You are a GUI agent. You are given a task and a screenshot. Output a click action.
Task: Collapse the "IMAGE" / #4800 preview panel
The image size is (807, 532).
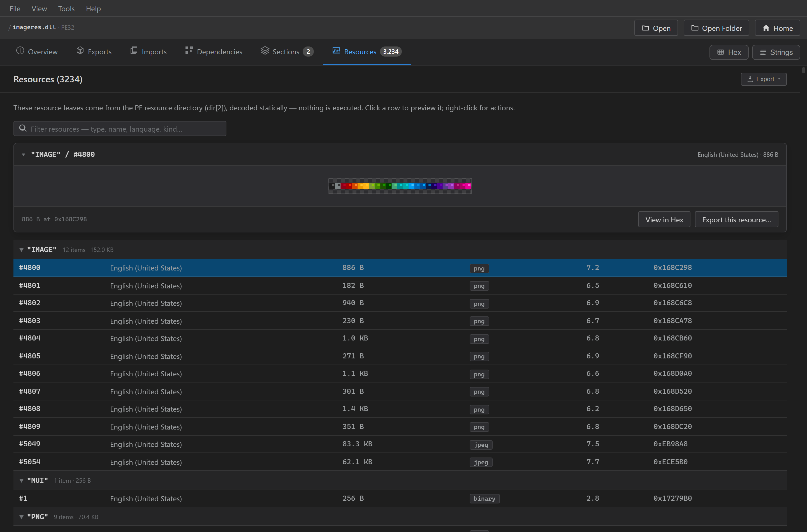[x=24, y=155]
